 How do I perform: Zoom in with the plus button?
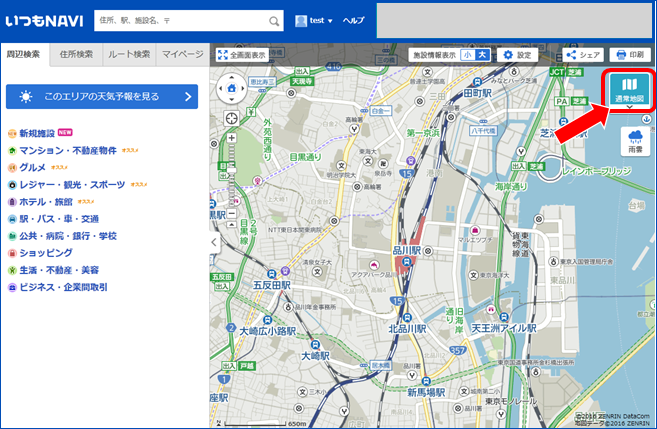click(x=231, y=138)
